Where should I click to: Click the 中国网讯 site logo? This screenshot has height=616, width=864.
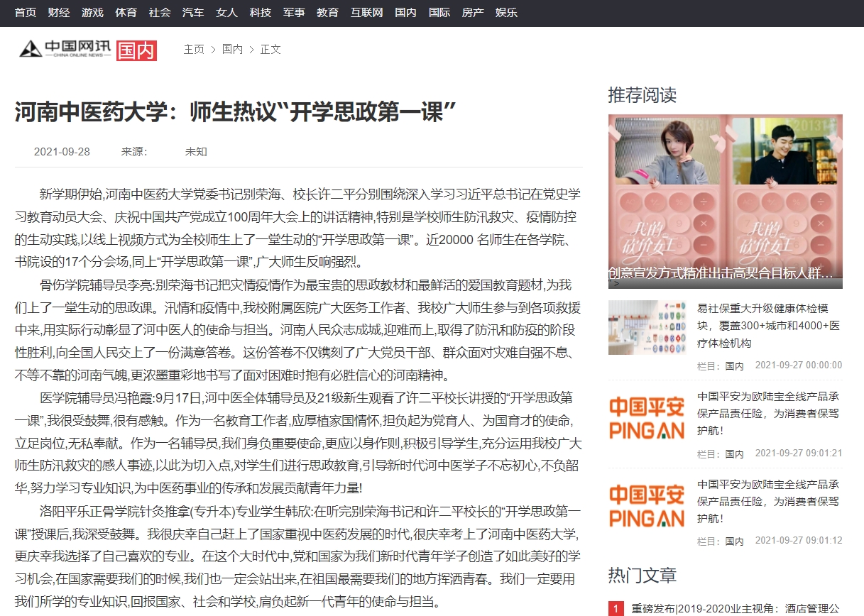[65, 49]
